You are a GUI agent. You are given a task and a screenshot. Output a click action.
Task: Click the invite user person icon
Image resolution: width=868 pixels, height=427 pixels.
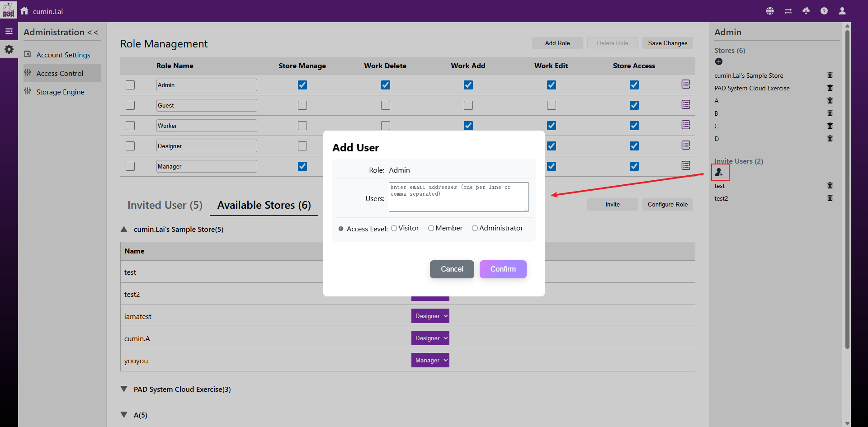point(719,172)
